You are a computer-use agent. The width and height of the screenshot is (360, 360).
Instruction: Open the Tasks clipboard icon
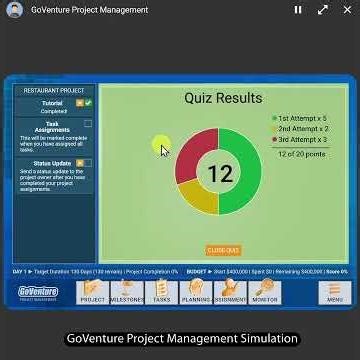[162, 293]
